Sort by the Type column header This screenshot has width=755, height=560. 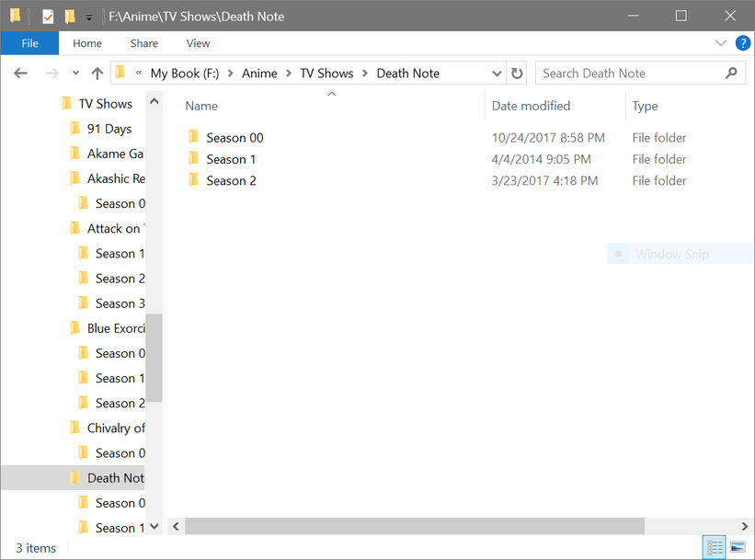click(x=645, y=106)
